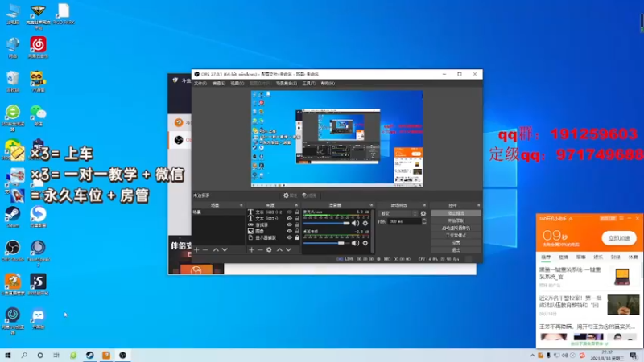Click the properties gear above the scenes panel

pyautogui.click(x=290, y=195)
